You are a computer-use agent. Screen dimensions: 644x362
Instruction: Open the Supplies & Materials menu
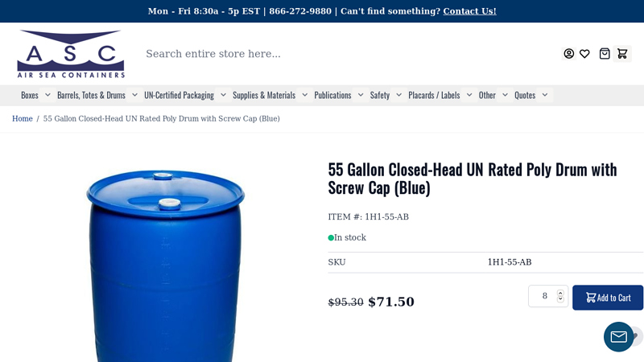(264, 95)
